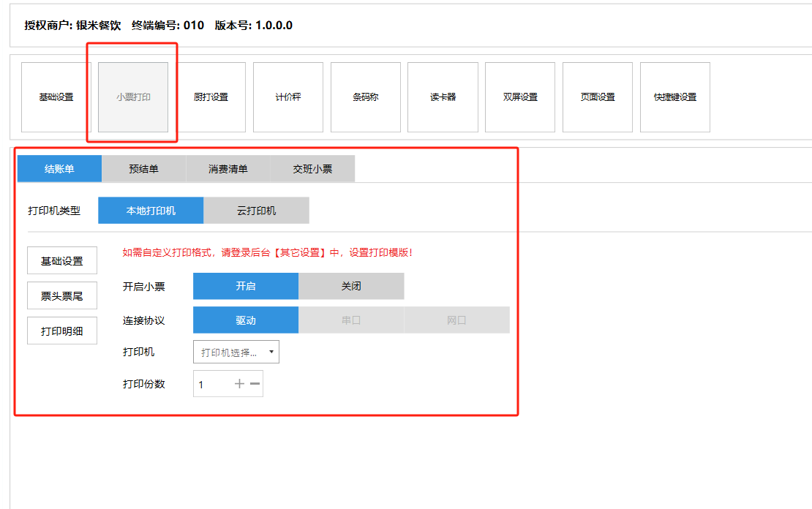This screenshot has height=509, width=812.
Task: Open the 条码称 settings tile
Action: [x=365, y=97]
